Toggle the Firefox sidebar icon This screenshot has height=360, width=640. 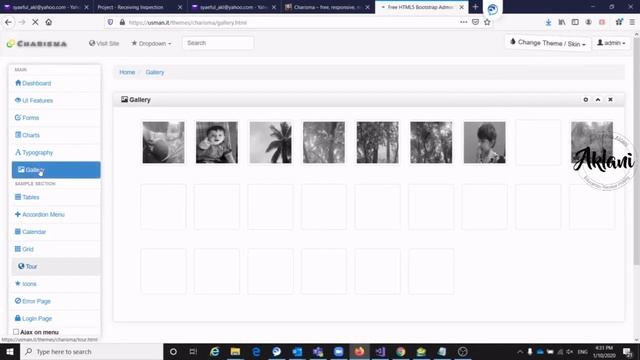[x=575, y=22]
